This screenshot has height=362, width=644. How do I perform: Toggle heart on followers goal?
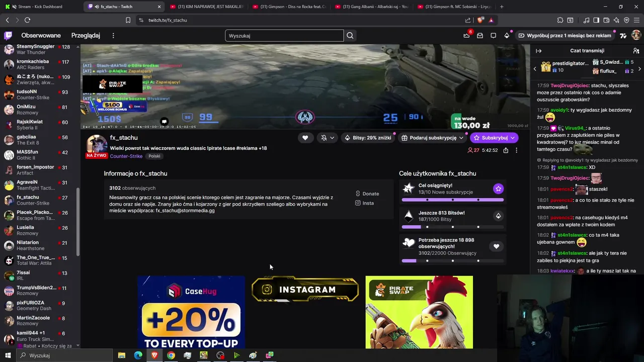pos(496,246)
